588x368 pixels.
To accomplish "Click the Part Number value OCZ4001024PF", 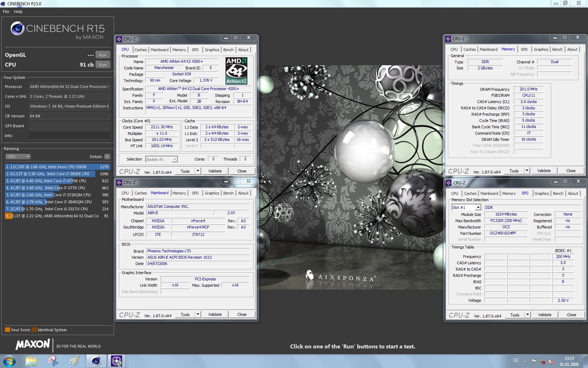I will (x=506, y=233).
